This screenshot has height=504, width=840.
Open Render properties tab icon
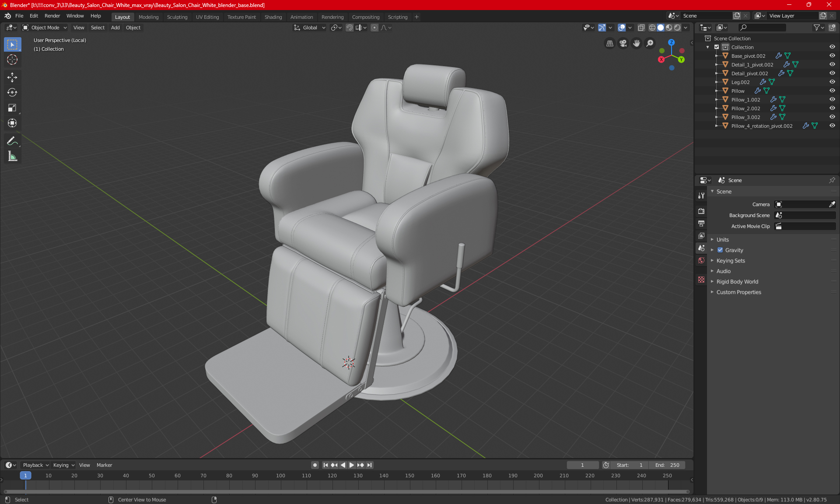701,211
